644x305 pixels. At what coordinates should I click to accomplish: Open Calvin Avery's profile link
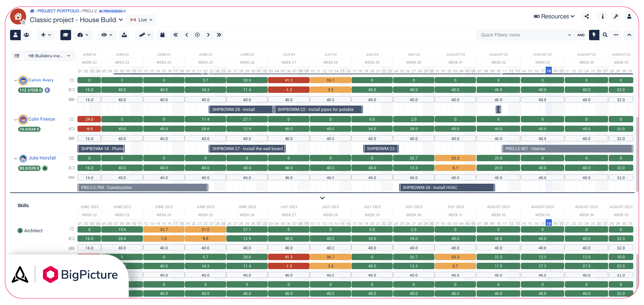[x=41, y=80]
